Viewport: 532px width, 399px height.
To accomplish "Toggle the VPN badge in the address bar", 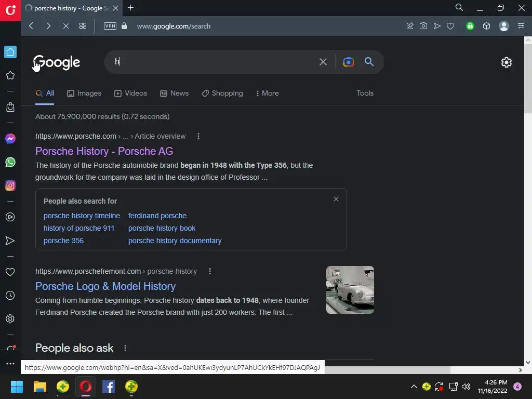I will point(110,26).
